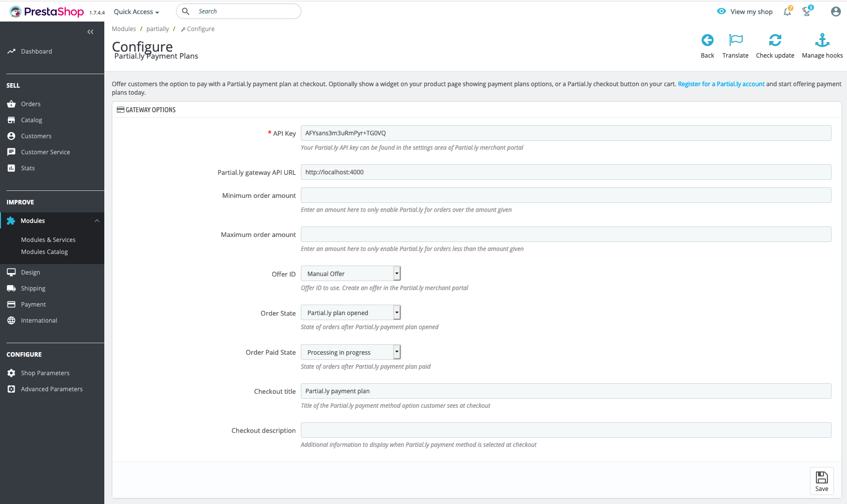Open the trophy merchant expertise icon
The height and width of the screenshot is (504, 847).
(807, 11)
